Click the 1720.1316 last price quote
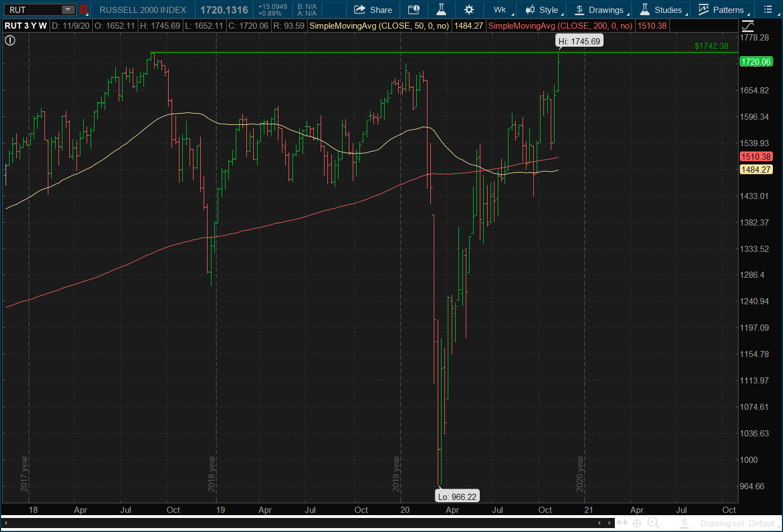Image resolution: width=783 pixels, height=532 pixels. [224, 10]
